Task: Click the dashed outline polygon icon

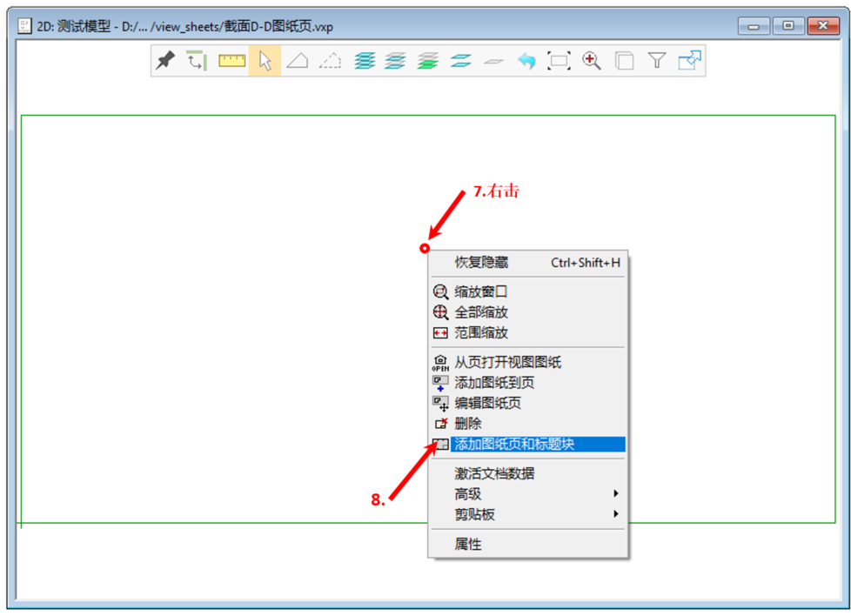Action: (x=330, y=60)
